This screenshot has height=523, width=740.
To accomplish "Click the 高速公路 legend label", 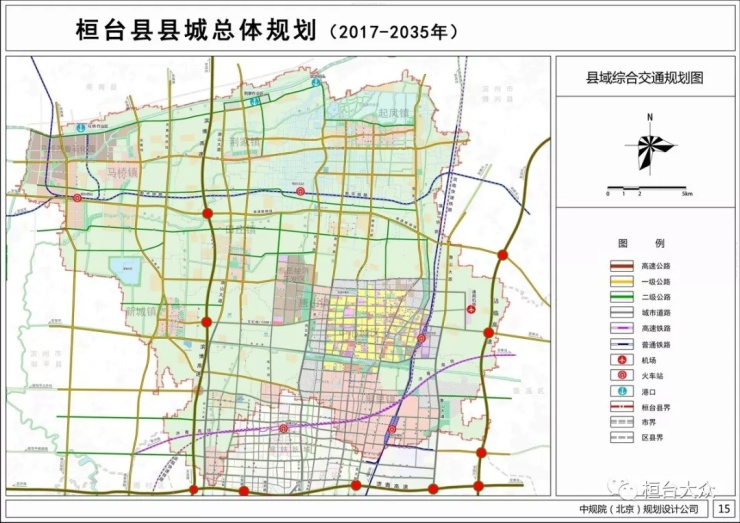I will click(x=656, y=266).
